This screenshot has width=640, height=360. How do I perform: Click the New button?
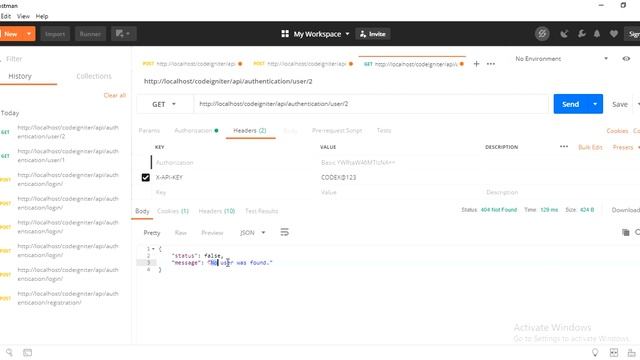click(x=11, y=34)
